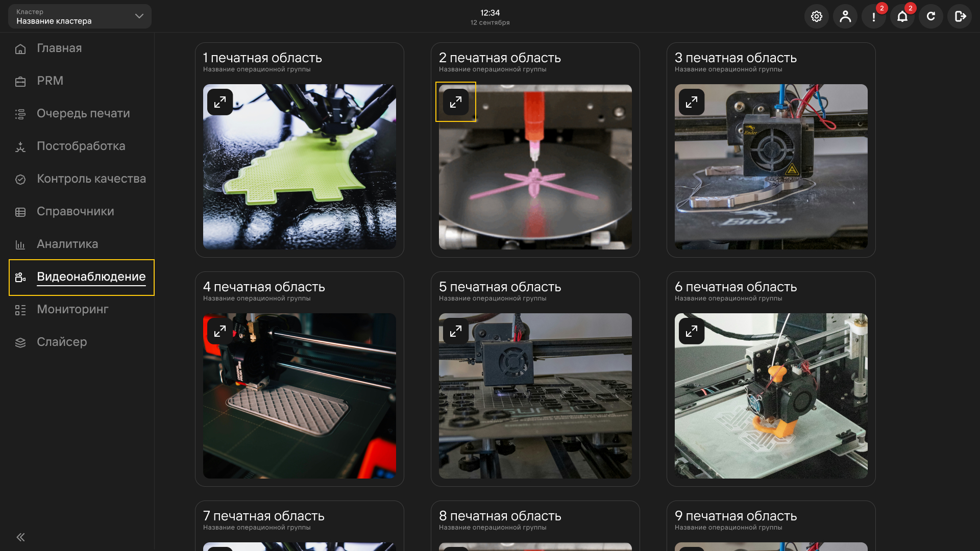The width and height of the screenshot is (980, 551).
Task: Click the title 7 печатная область
Action: pyautogui.click(x=264, y=516)
